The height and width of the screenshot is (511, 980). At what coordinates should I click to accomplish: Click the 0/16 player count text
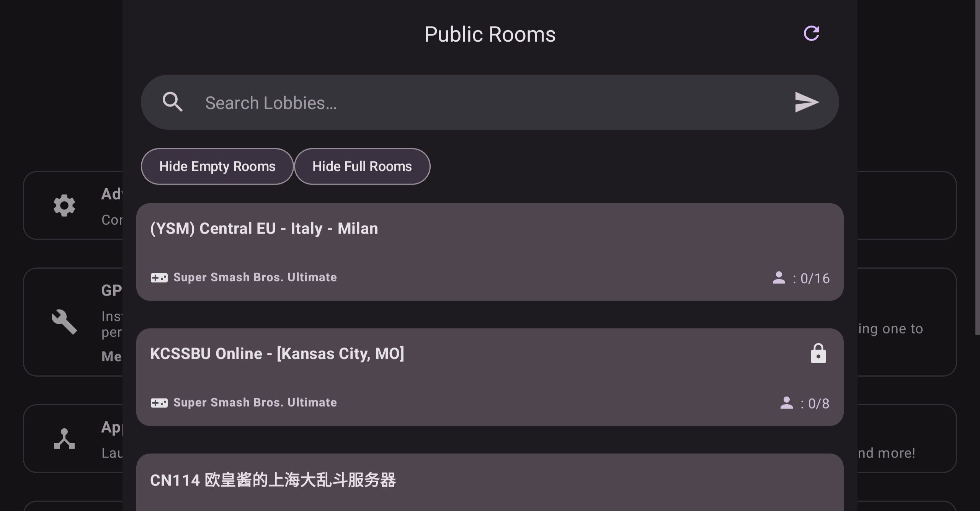coord(815,278)
